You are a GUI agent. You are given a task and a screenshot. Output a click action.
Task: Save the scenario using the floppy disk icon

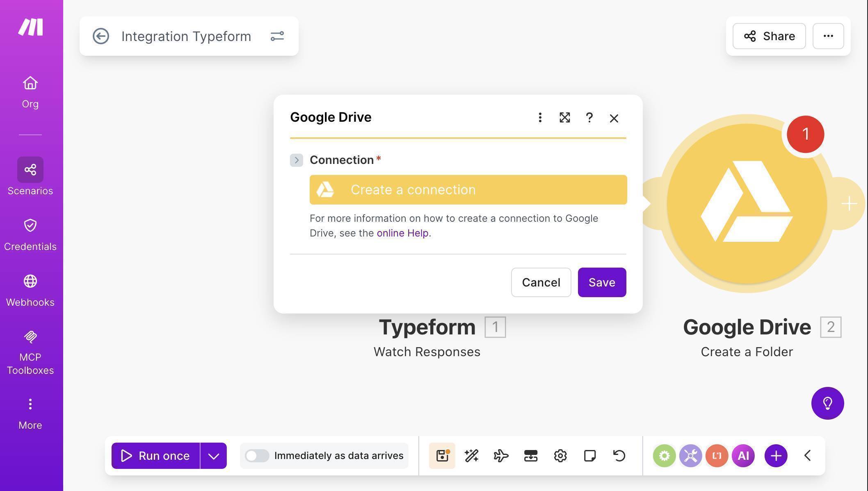pyautogui.click(x=442, y=455)
